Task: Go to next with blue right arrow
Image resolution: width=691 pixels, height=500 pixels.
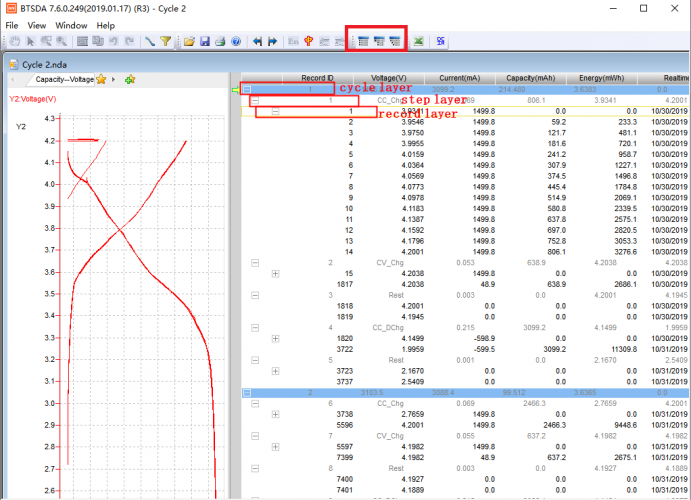Action: (273, 41)
